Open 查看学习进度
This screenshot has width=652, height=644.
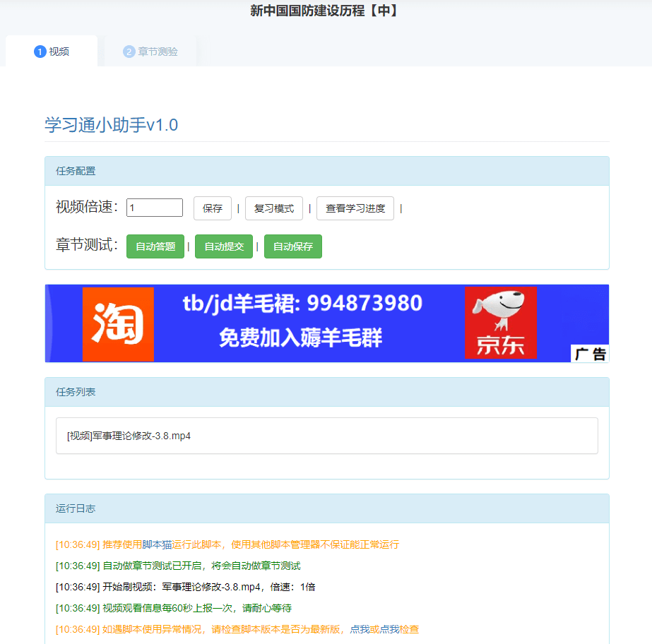(x=355, y=208)
